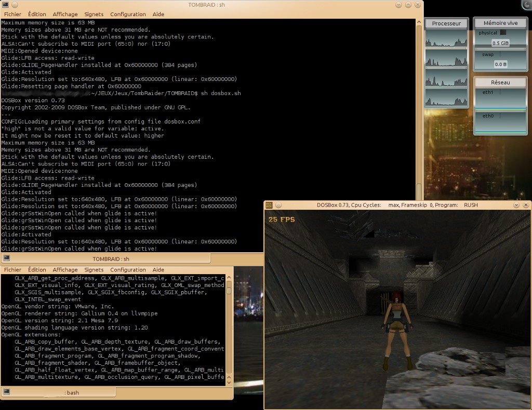Image resolution: width=532 pixels, height=410 pixels.
Task: Open Édition menu in the top Konsole window
Action: click(37, 14)
